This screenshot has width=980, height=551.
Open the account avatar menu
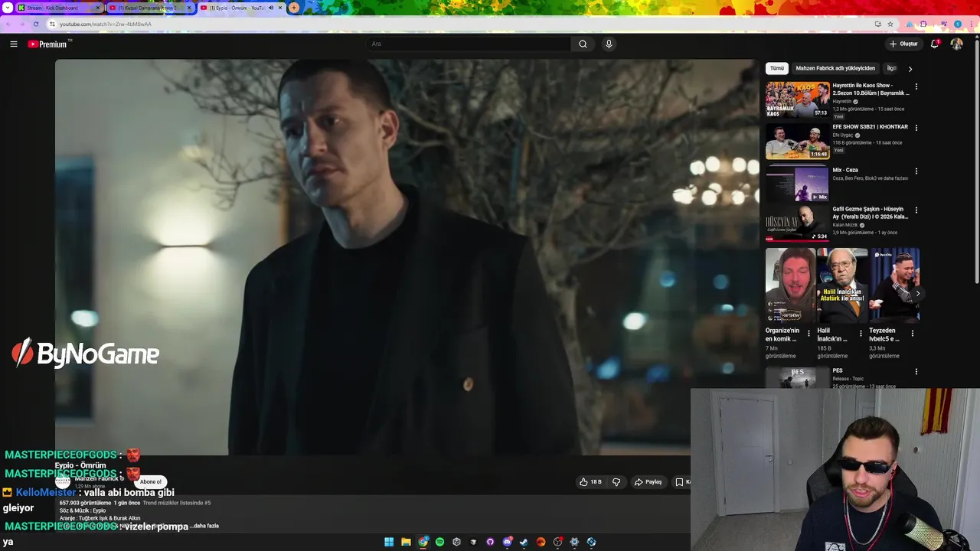tap(956, 44)
